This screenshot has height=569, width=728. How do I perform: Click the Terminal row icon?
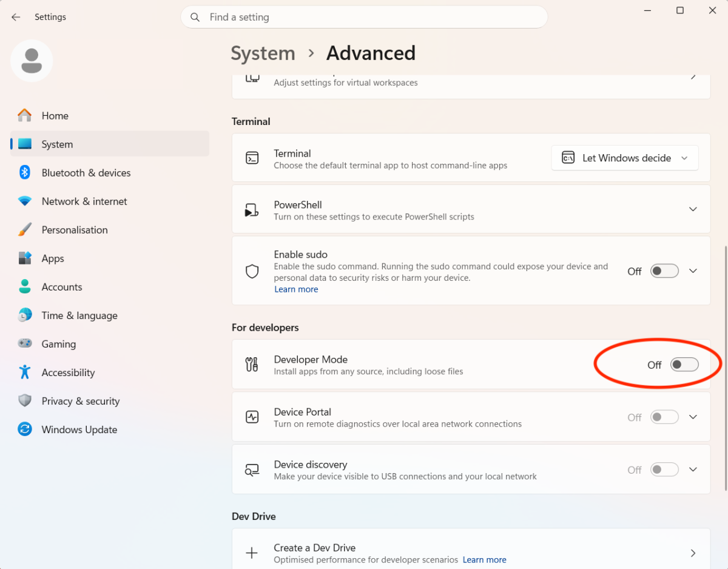252,158
